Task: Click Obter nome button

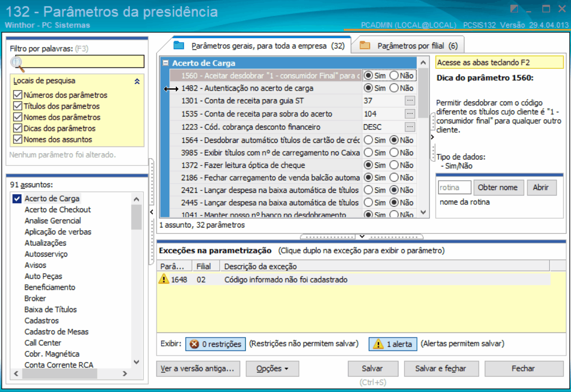Action: [x=498, y=187]
